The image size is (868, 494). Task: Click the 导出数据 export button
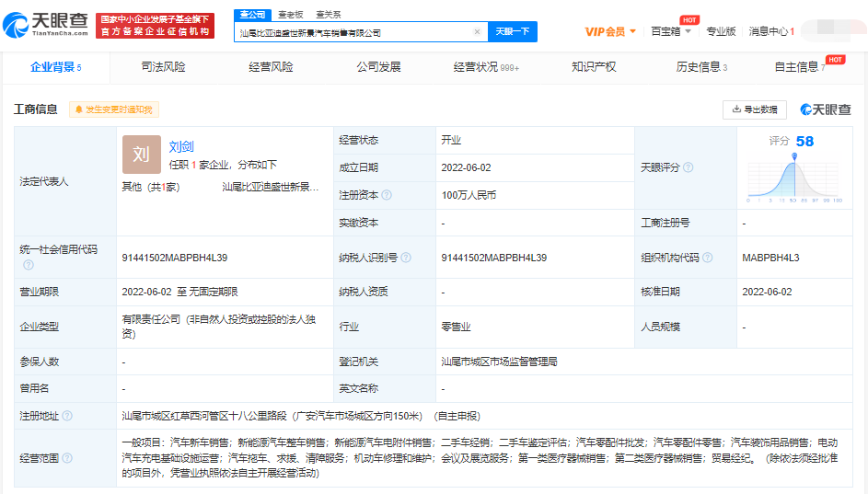coord(755,109)
